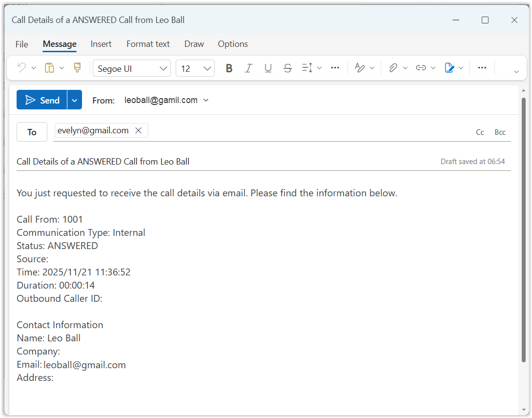Image resolution: width=532 pixels, height=418 pixels.
Task: Open the Insert tab
Action: coord(101,44)
